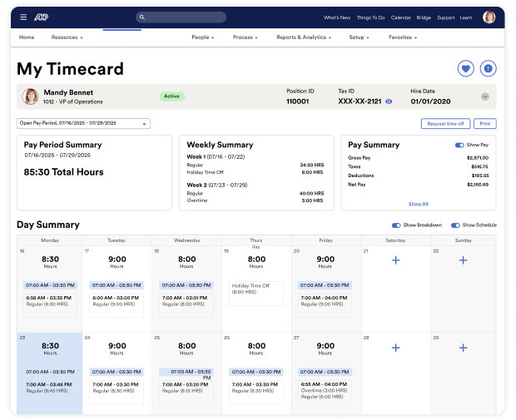The width and height of the screenshot is (516, 420).
Task: Add time entry on Sunday 22
Action: pos(463,260)
